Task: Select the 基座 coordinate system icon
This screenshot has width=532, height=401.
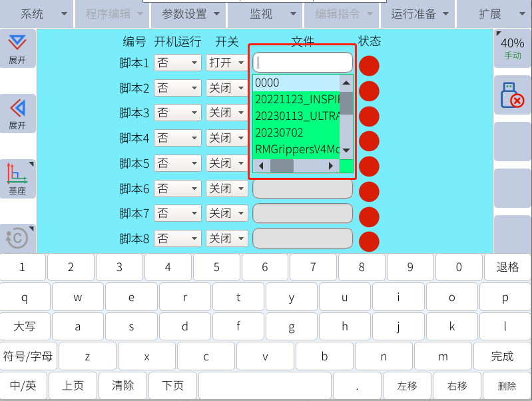Action: point(17,179)
